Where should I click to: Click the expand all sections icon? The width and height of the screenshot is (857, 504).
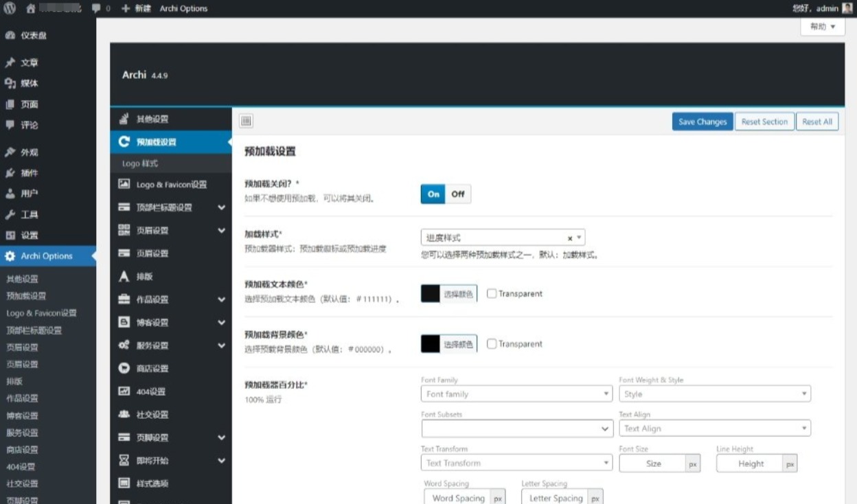(247, 121)
